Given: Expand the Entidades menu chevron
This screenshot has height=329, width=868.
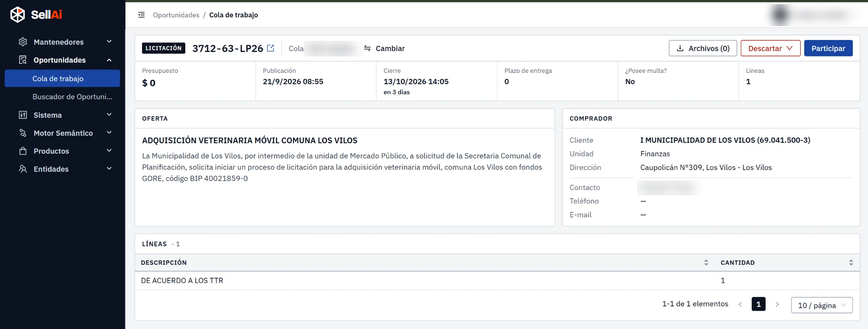Looking at the screenshot, I should click(x=109, y=169).
